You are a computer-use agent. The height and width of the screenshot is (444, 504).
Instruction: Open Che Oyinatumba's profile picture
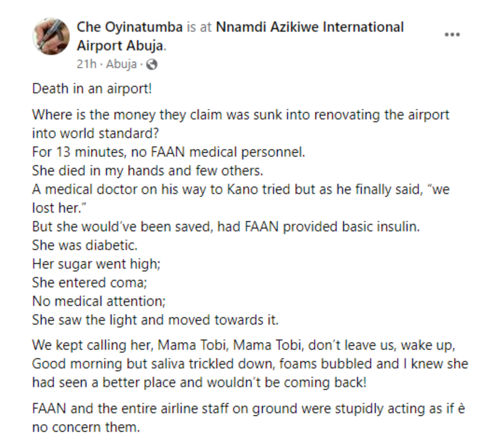(x=49, y=35)
